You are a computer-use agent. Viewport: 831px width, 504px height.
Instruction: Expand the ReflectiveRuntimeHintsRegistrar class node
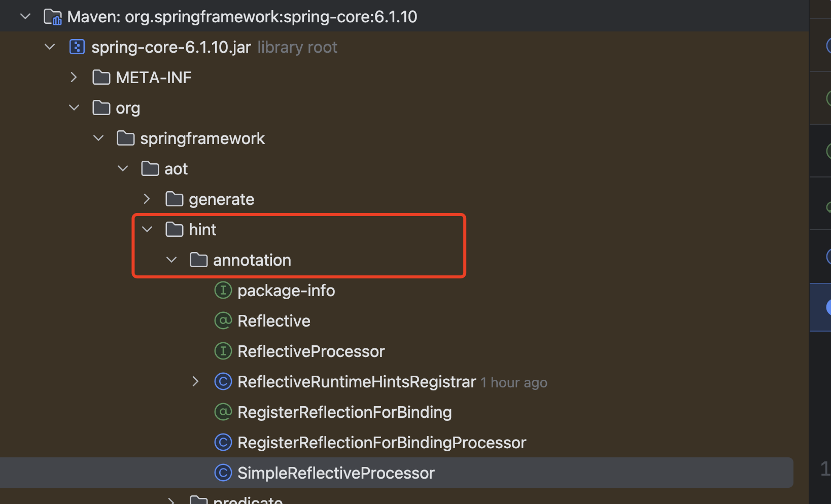tap(196, 382)
